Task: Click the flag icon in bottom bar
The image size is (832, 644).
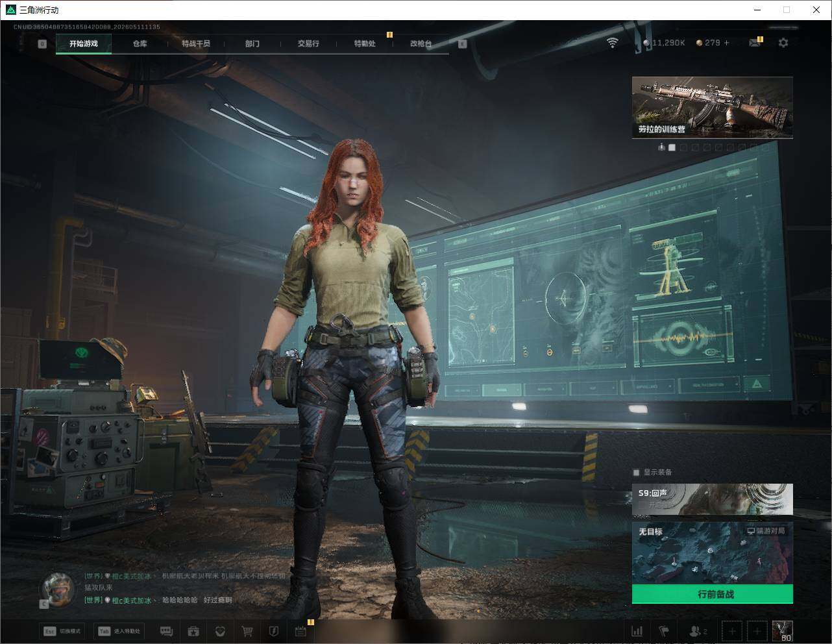Action: click(x=664, y=631)
